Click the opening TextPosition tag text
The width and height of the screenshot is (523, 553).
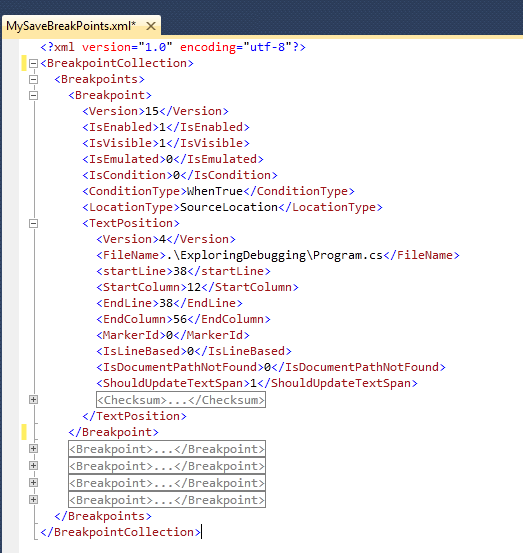point(131,223)
